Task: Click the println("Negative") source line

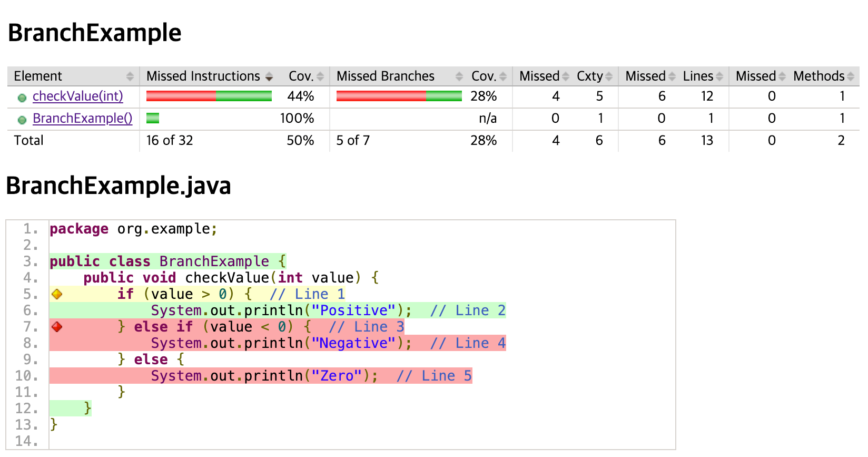Action: click(278, 343)
